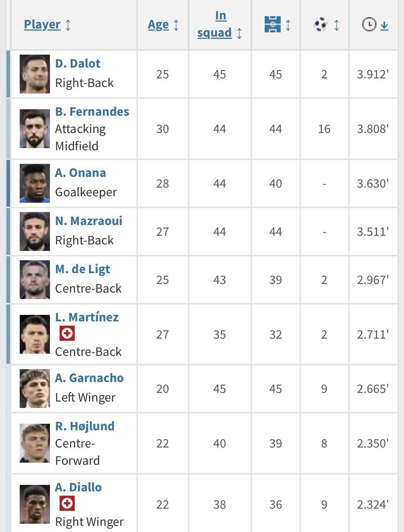Image resolution: width=404 pixels, height=532 pixels.
Task: Click the sort arrow beside clock icon
Action: 384,26
